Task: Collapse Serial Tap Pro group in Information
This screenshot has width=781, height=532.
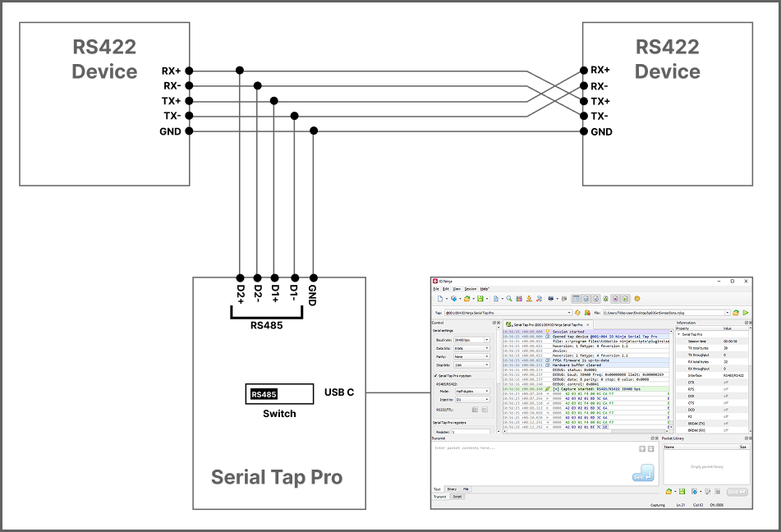Action: 679,334
